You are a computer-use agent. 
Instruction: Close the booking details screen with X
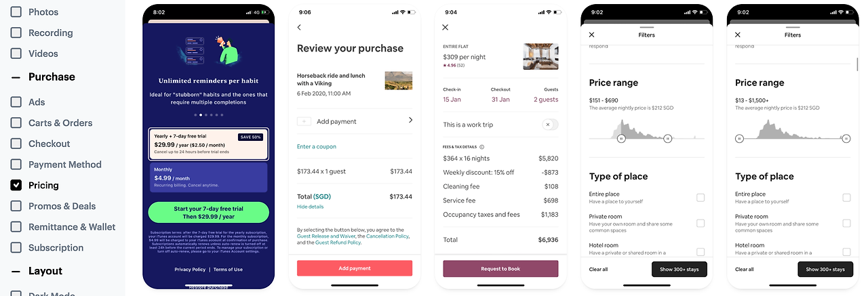pyautogui.click(x=445, y=27)
